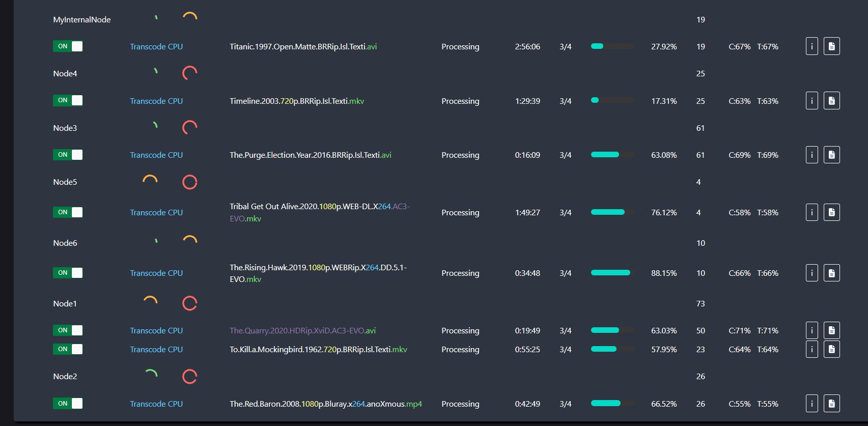Toggle off the Timeline.2003 worker switch
Screen dimensions: 868x426
click(x=68, y=100)
